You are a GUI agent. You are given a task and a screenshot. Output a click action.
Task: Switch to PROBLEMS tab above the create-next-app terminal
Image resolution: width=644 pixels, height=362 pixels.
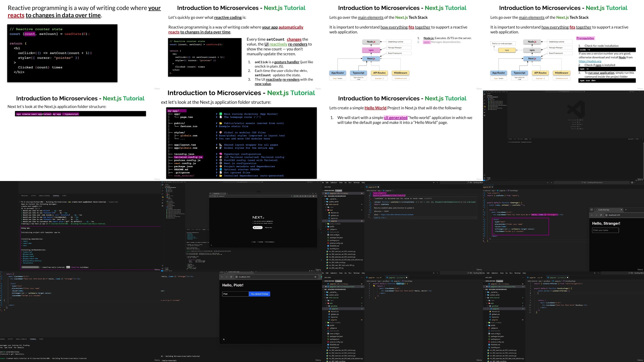(25, 196)
